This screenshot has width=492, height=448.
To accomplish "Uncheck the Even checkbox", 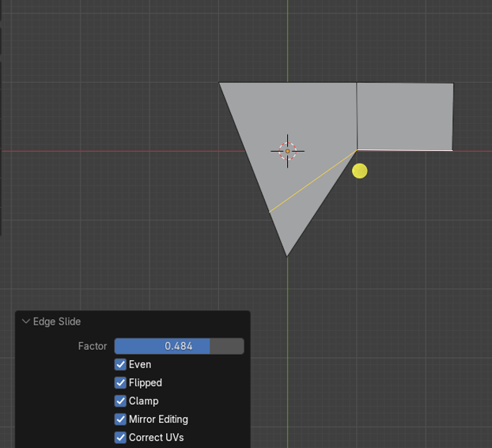I will (x=120, y=364).
